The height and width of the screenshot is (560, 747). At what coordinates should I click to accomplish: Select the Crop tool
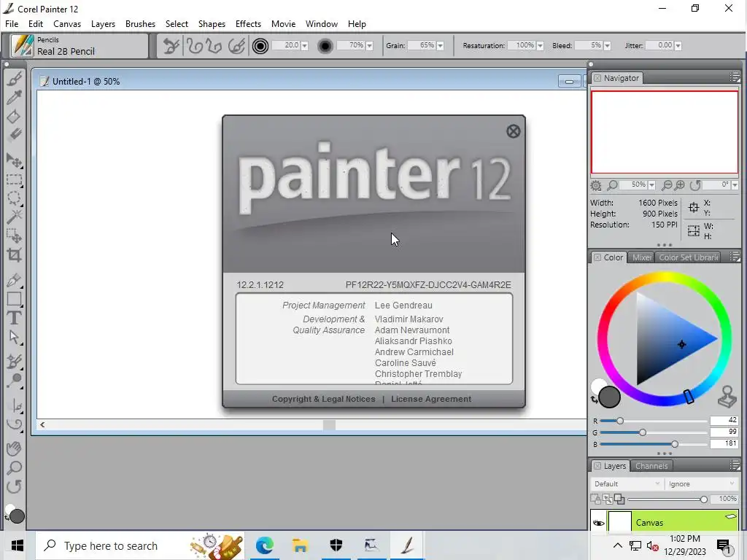(x=15, y=254)
